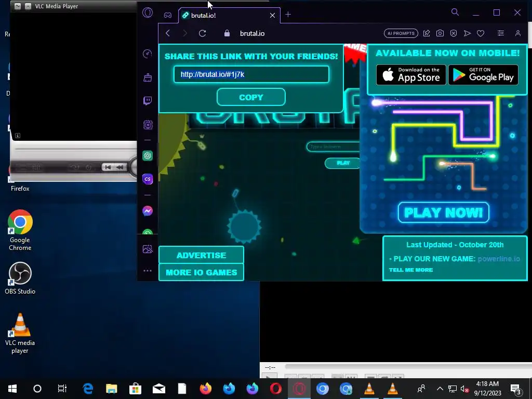The height and width of the screenshot is (399, 532).
Task: Open the clock showing 4:18 AM
Action: tap(487, 389)
